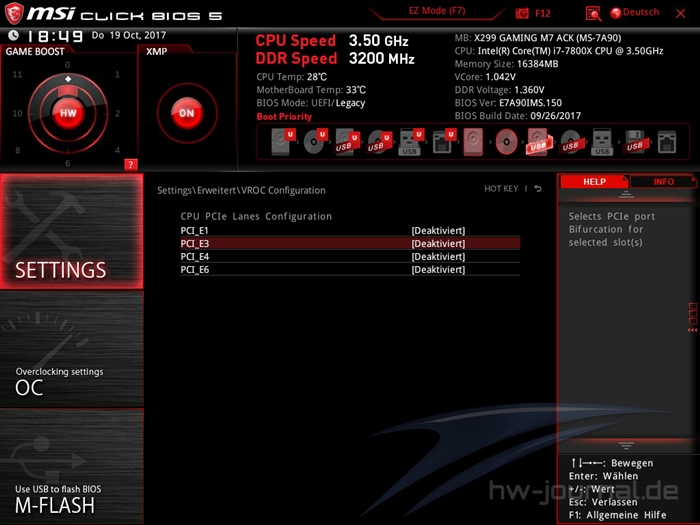This screenshot has width=700, height=525.
Task: Open the PCI_E1 Deaktiviert value dropdown
Action: coord(438,231)
